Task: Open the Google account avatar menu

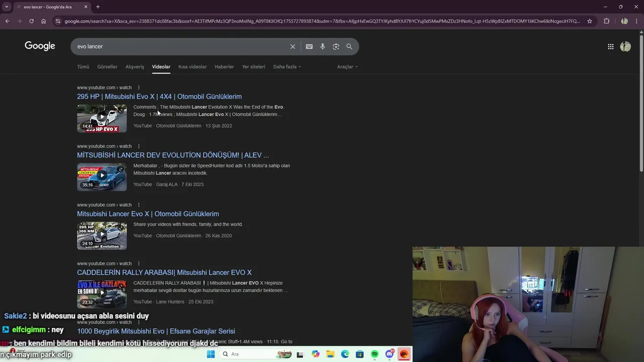Action: [625, 46]
